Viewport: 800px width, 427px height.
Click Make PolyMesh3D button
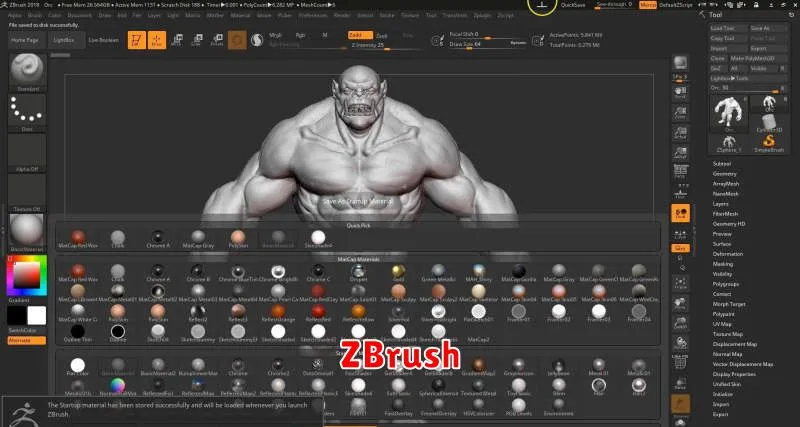[757, 59]
